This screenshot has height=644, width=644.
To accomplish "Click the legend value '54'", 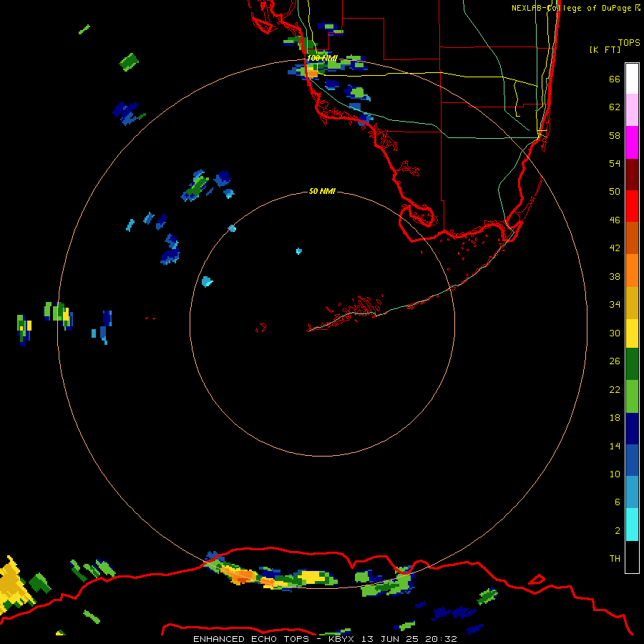I will click(615, 163).
